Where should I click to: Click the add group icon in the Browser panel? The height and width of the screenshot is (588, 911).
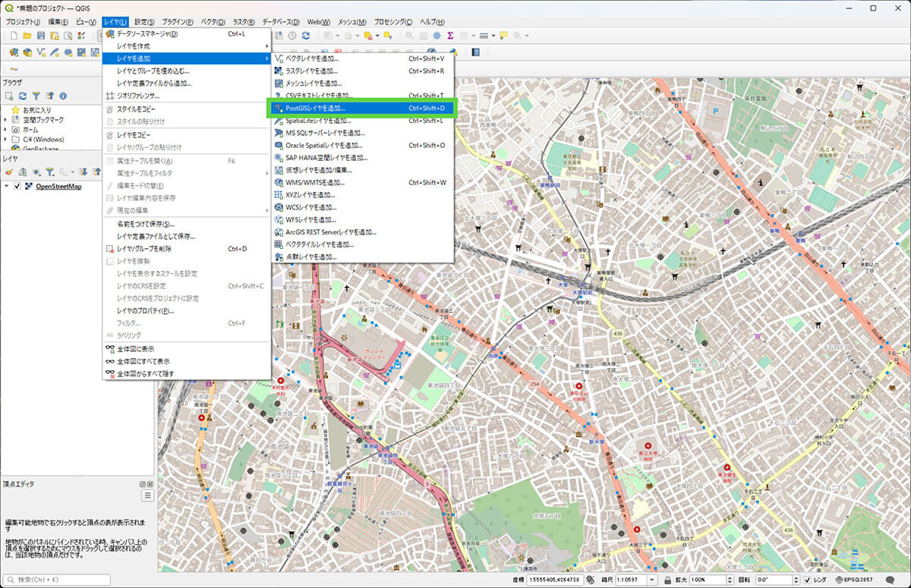[x=10, y=96]
